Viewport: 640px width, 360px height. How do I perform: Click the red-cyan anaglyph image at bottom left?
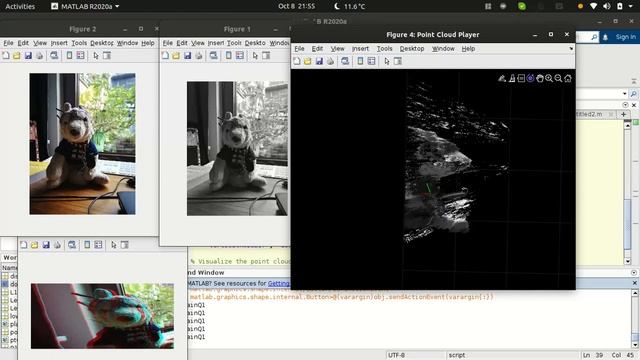(102, 316)
